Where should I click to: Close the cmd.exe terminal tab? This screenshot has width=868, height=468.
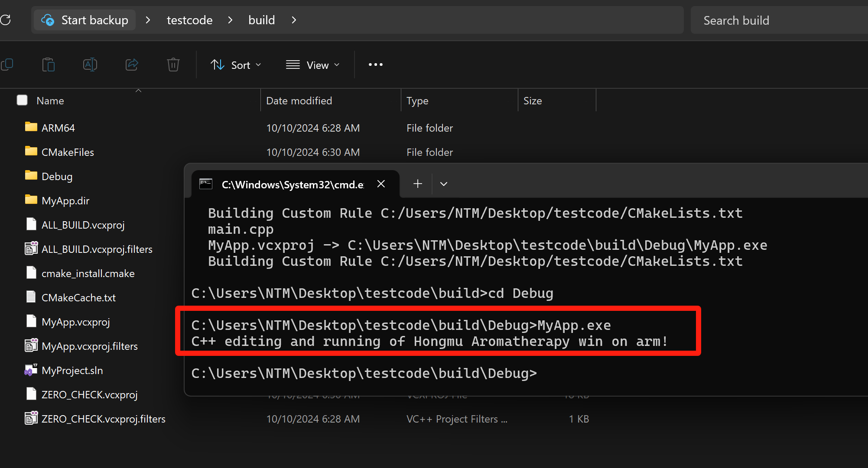(x=381, y=184)
